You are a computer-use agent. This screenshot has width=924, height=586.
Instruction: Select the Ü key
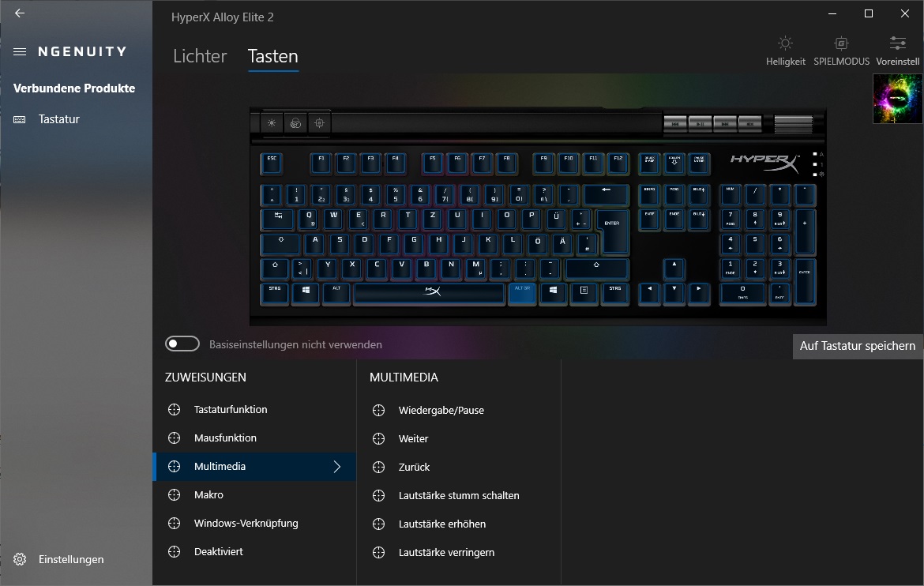(556, 220)
